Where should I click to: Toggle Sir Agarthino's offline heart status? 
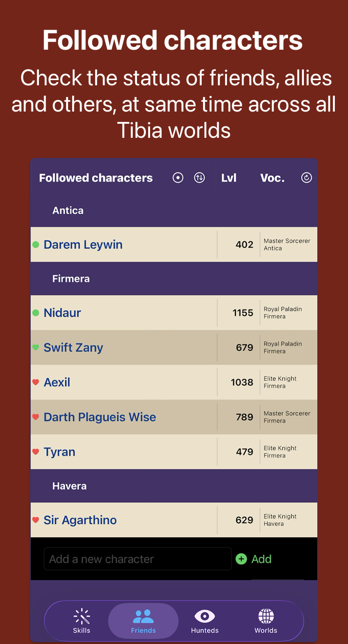pos(36,520)
